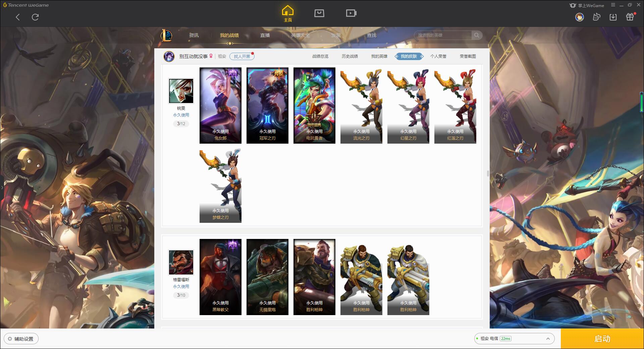The width and height of the screenshot is (644, 349).
Task: Select the 红莲之刃 chroma thumbnail
Action: [455, 105]
